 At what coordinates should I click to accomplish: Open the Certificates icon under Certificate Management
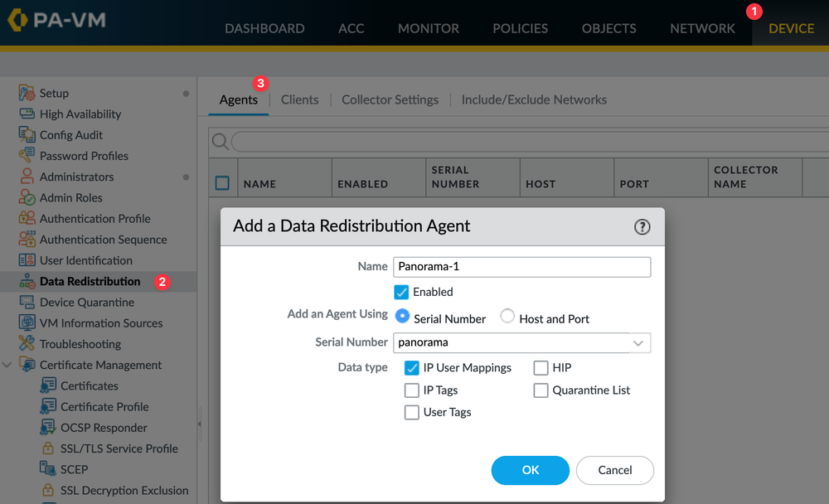[x=48, y=385]
